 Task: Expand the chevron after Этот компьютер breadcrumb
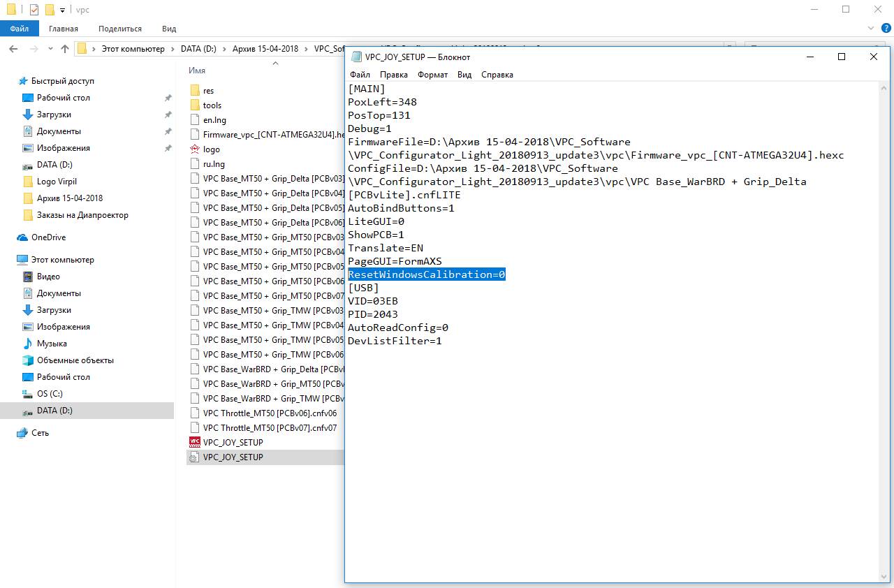173,49
